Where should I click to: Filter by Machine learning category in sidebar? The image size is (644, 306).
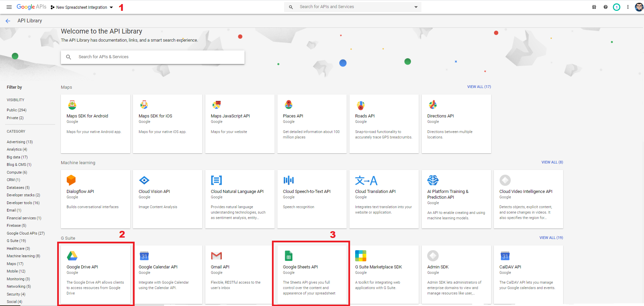(x=23, y=256)
